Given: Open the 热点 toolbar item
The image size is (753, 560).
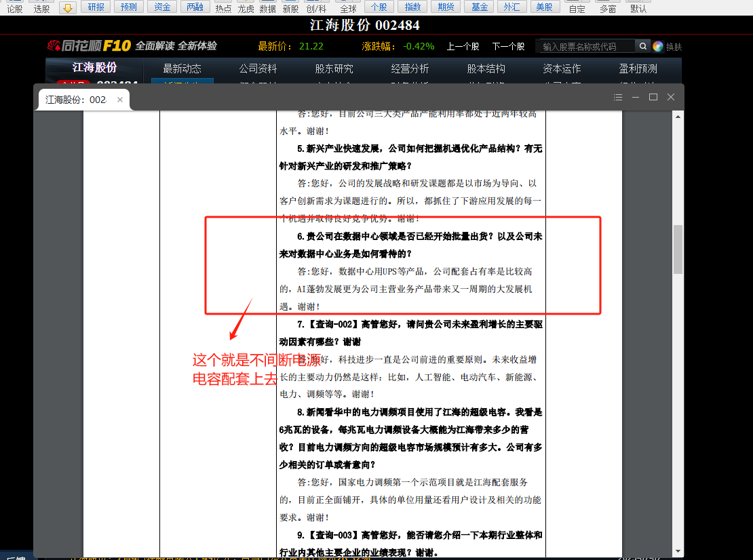Looking at the screenshot, I should pyautogui.click(x=223, y=8).
